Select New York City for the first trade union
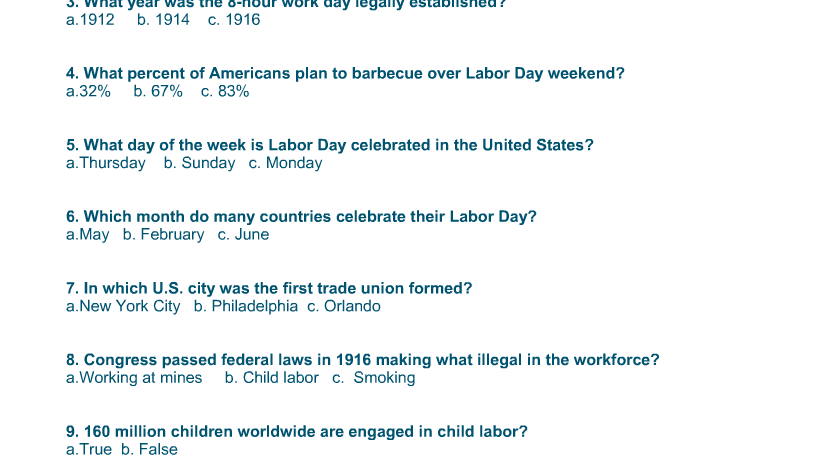 [x=123, y=306]
